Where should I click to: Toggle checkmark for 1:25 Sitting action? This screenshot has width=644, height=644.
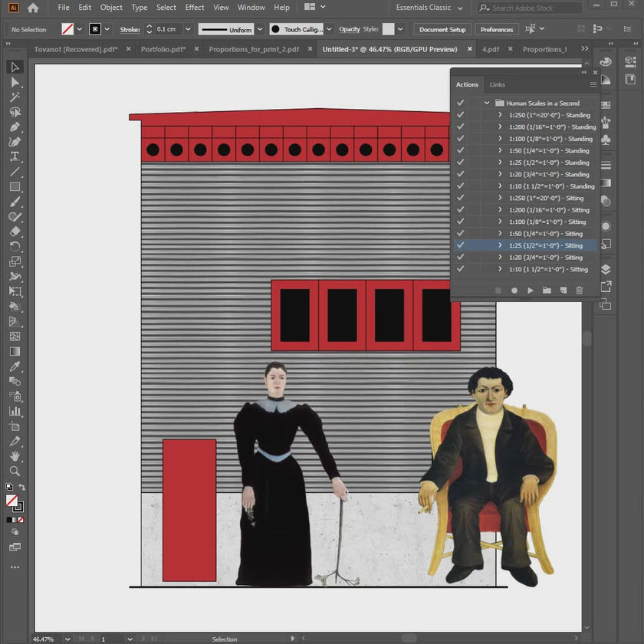[461, 245]
